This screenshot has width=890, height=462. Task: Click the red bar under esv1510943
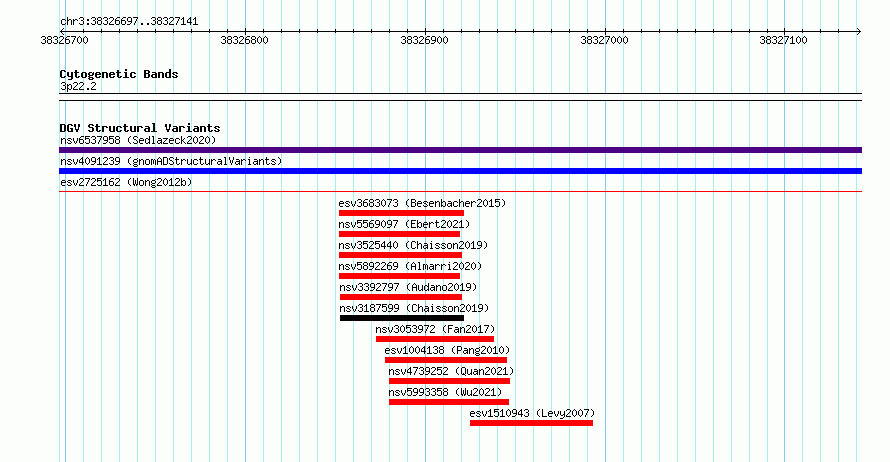tap(531, 423)
